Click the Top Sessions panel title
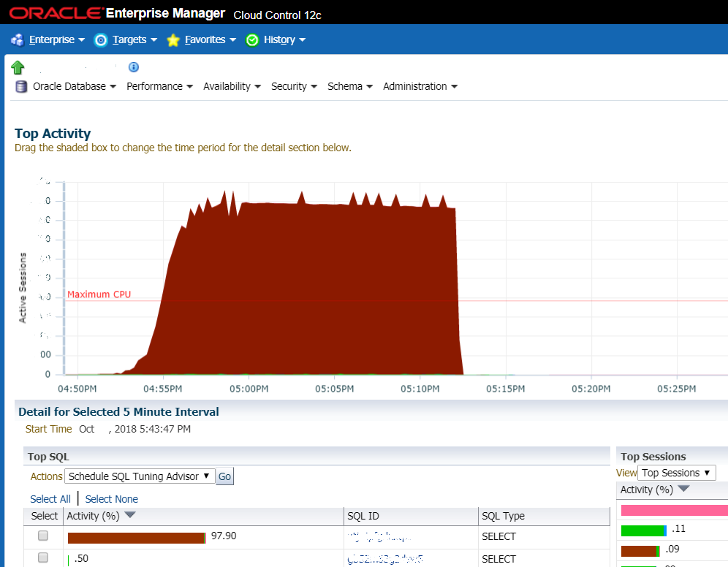Viewport: 728px width, 567px height. click(x=653, y=457)
